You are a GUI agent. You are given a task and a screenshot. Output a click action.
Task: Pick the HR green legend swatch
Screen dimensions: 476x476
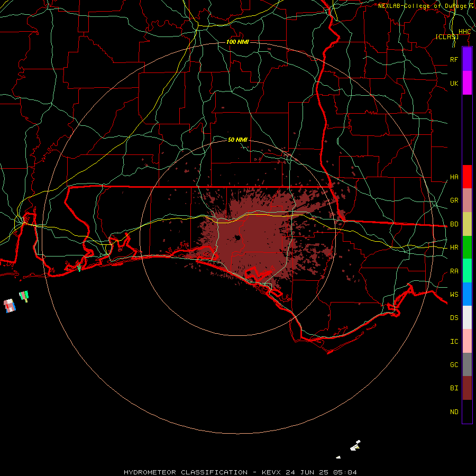click(467, 248)
